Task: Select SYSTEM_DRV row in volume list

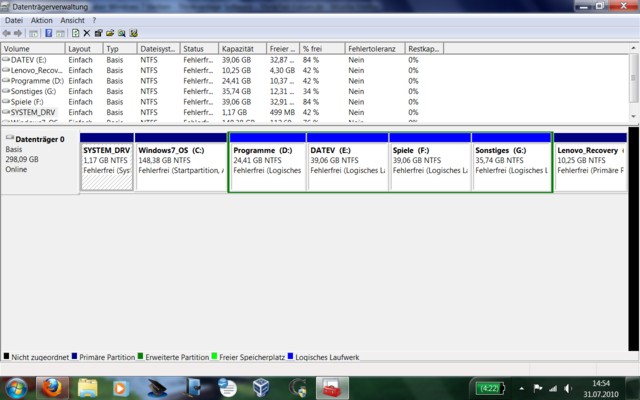Action: (x=314, y=112)
